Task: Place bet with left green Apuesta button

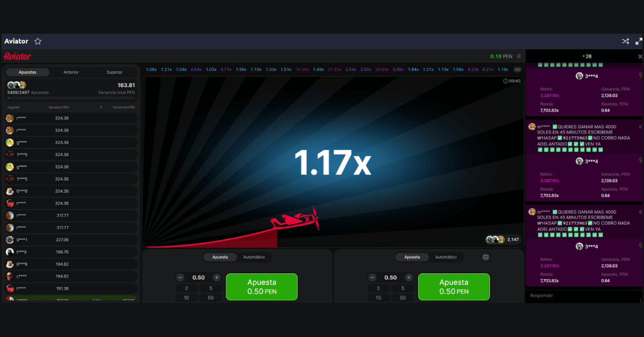Action: 261,287
